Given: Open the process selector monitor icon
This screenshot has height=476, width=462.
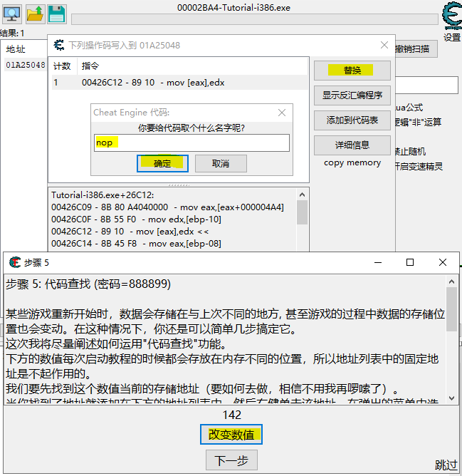Looking at the screenshot, I should pyautogui.click(x=12, y=14).
